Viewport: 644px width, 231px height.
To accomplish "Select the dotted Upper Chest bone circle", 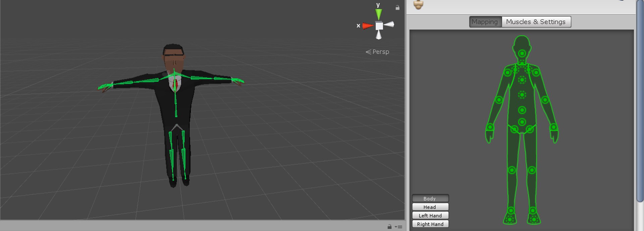I will (522, 80).
